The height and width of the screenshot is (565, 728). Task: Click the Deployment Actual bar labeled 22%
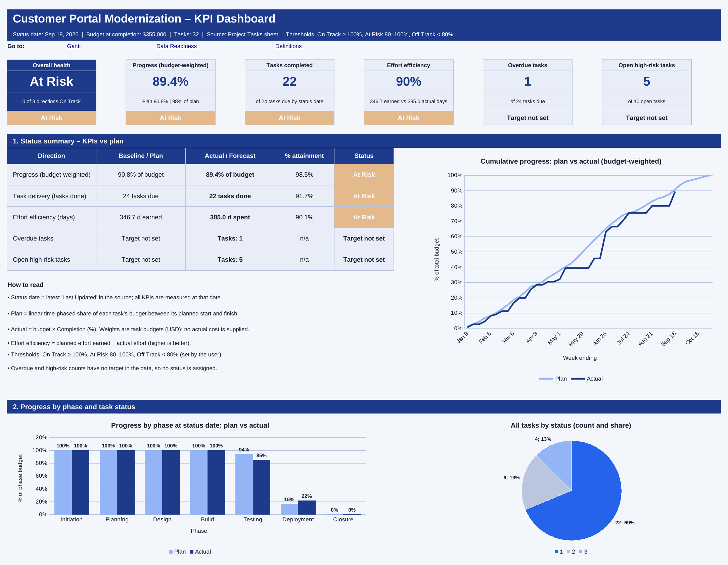point(307,508)
